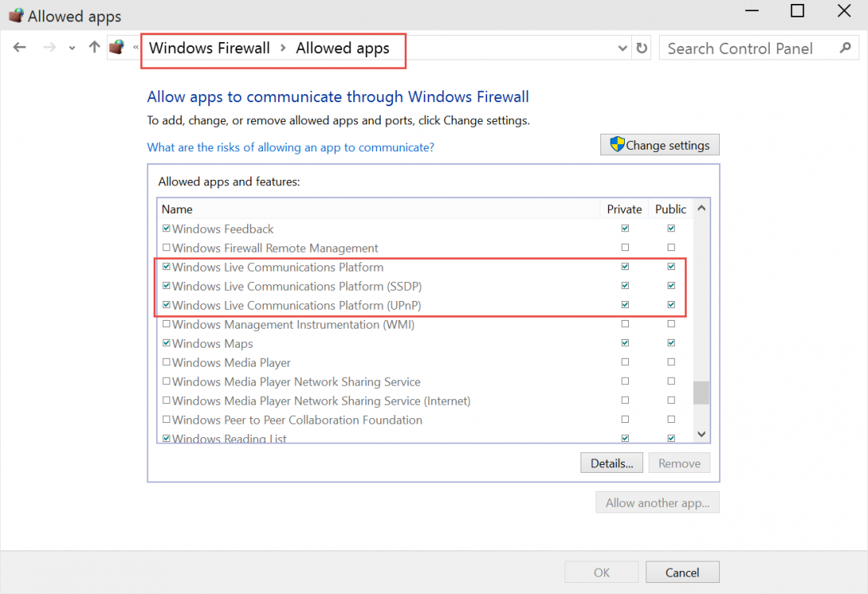Toggle Private checkbox for Windows Feedback
The height and width of the screenshot is (594, 868).
click(625, 228)
